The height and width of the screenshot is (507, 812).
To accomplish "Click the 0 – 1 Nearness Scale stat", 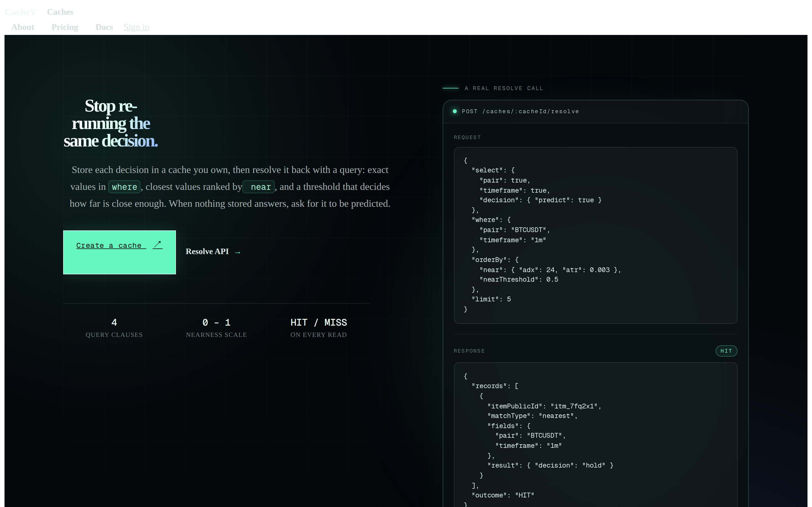I will click(217, 328).
